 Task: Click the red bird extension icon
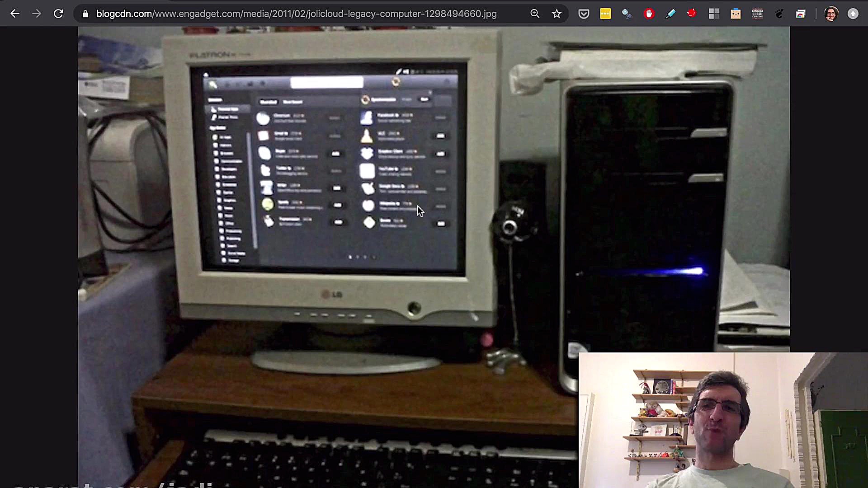[692, 13]
